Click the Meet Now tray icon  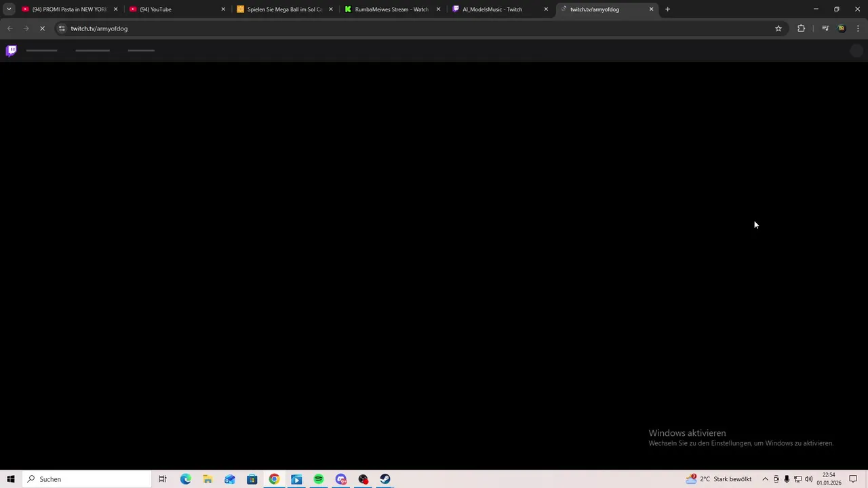click(776, 479)
